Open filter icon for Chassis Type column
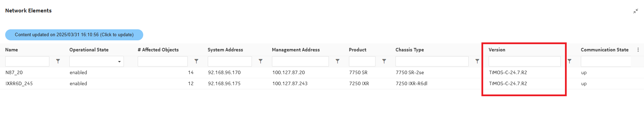 click(x=477, y=61)
